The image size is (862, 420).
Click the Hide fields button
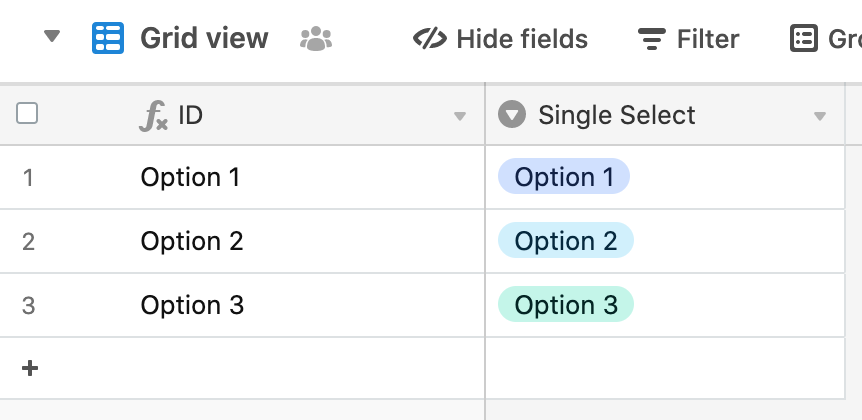coord(500,39)
